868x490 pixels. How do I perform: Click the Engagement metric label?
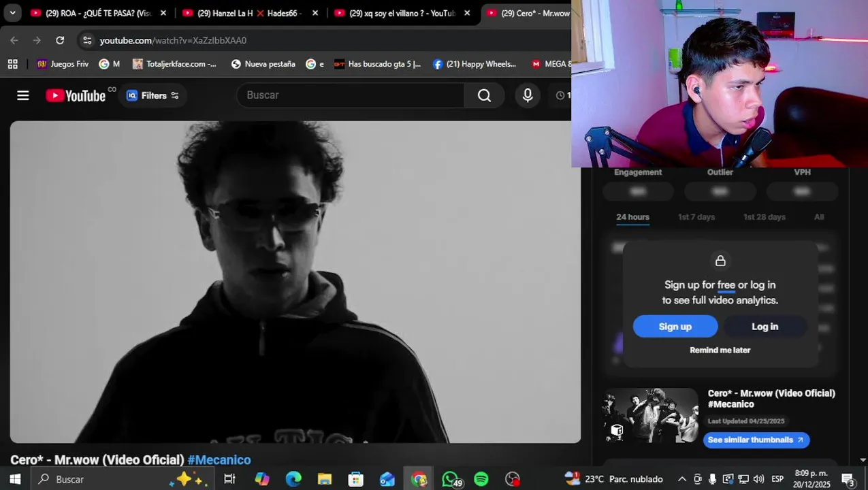point(638,172)
